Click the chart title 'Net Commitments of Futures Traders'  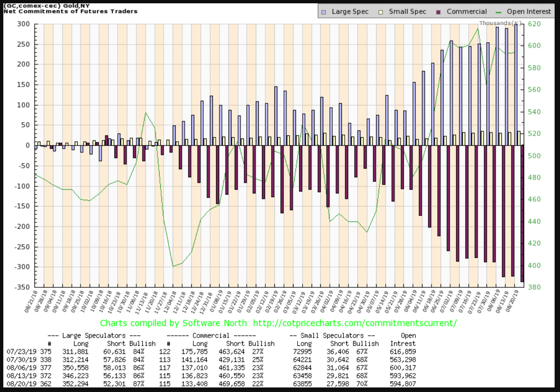pyautogui.click(x=70, y=12)
